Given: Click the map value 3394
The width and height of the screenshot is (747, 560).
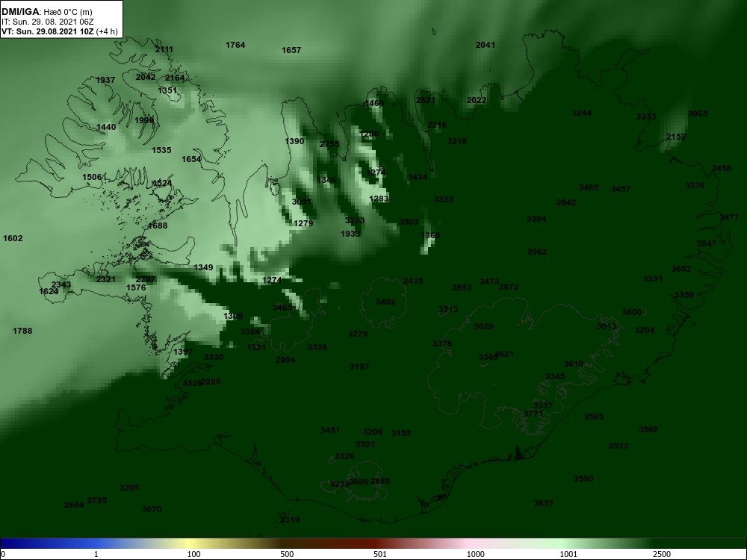Looking at the screenshot, I should click(x=536, y=219).
